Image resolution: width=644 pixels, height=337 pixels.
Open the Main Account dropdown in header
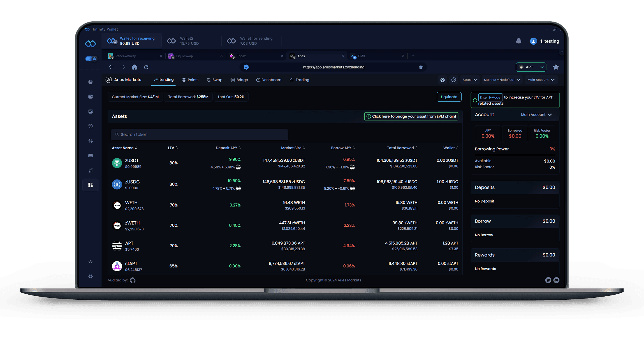click(541, 80)
